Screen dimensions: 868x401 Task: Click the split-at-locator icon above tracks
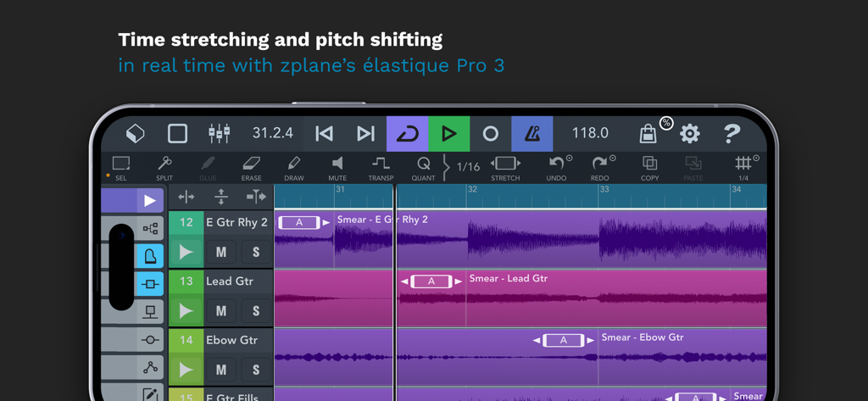(256, 197)
